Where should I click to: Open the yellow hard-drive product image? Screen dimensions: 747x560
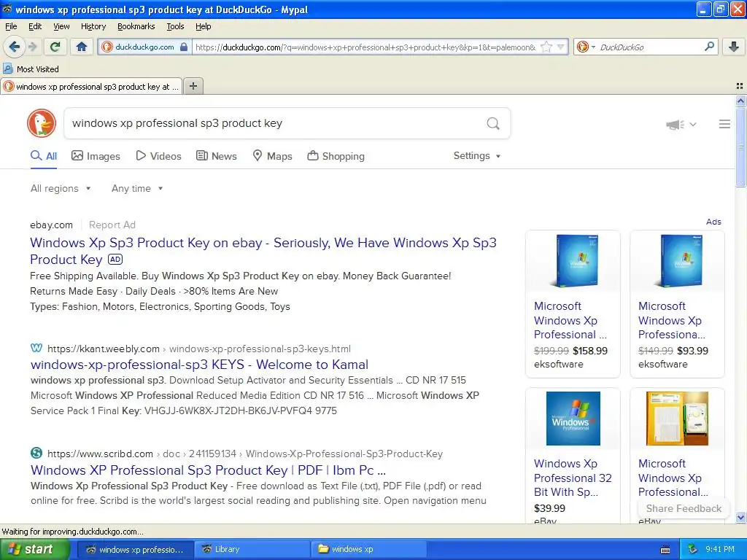[x=677, y=419]
